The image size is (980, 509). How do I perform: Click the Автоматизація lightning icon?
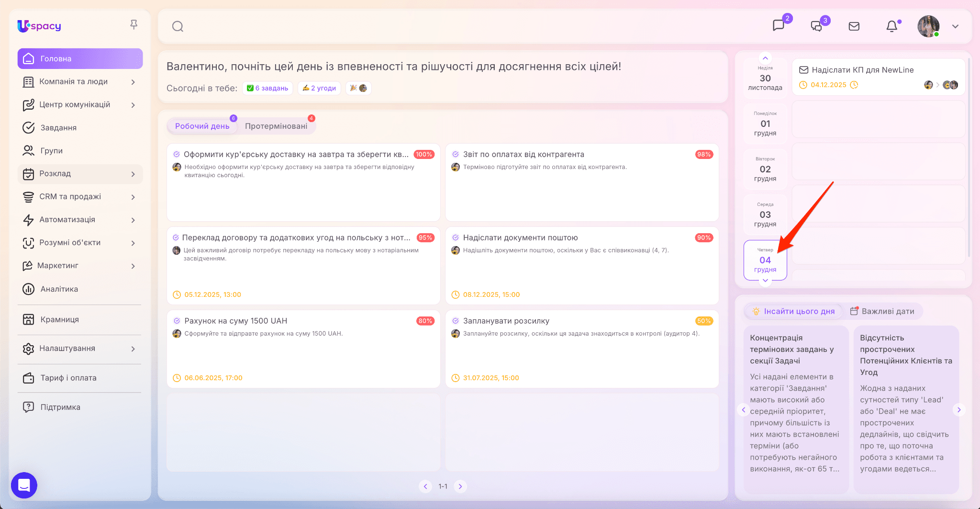tap(28, 220)
